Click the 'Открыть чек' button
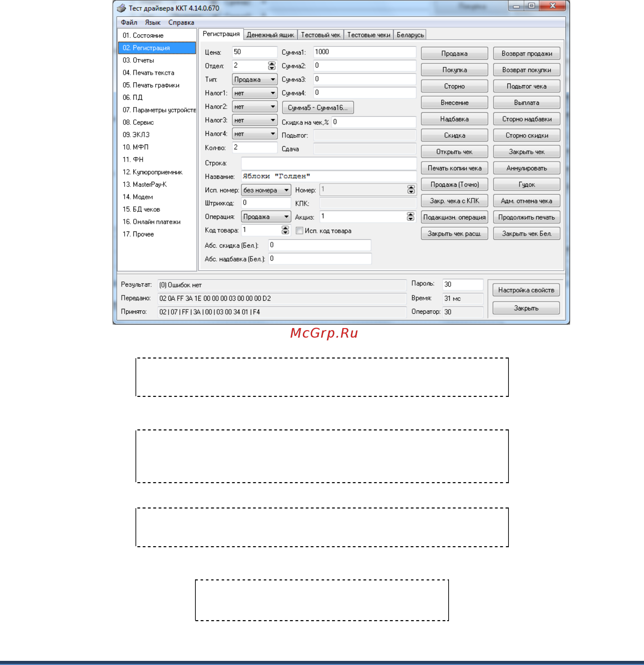The height and width of the screenshot is (665, 644). click(x=454, y=152)
